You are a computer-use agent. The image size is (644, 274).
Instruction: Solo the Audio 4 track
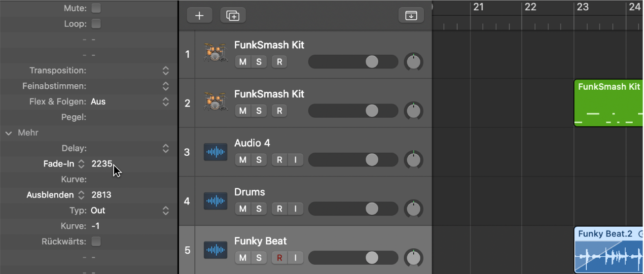click(x=258, y=160)
